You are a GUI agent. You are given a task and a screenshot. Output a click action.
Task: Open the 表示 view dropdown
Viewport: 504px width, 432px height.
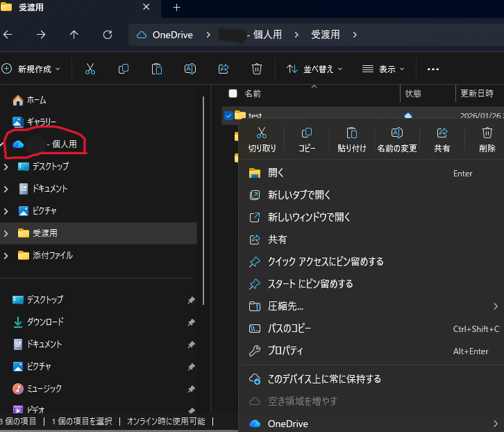pos(383,69)
